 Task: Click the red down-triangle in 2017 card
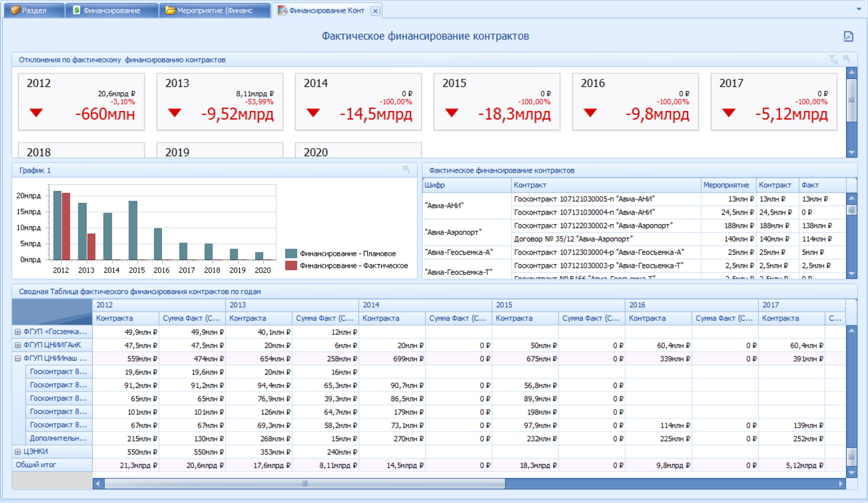click(729, 113)
